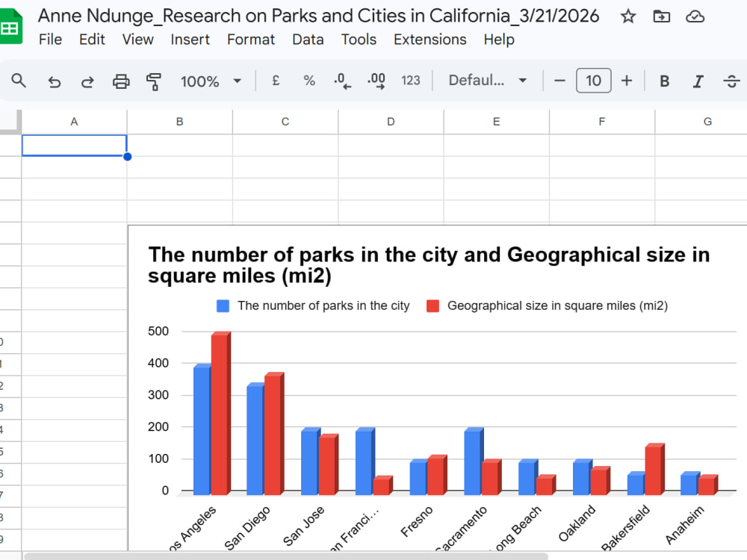Screen dimensions: 747x560
Task: Open the Insert menu
Action: pyautogui.click(x=190, y=40)
